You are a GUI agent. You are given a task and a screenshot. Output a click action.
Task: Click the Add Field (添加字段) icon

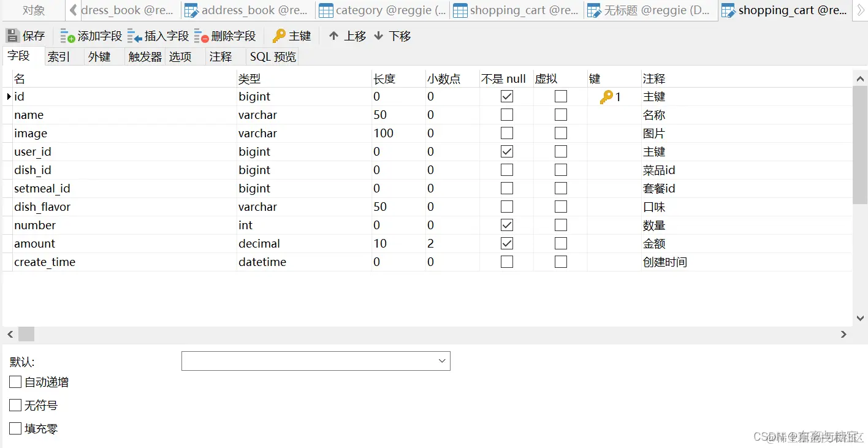pos(67,36)
